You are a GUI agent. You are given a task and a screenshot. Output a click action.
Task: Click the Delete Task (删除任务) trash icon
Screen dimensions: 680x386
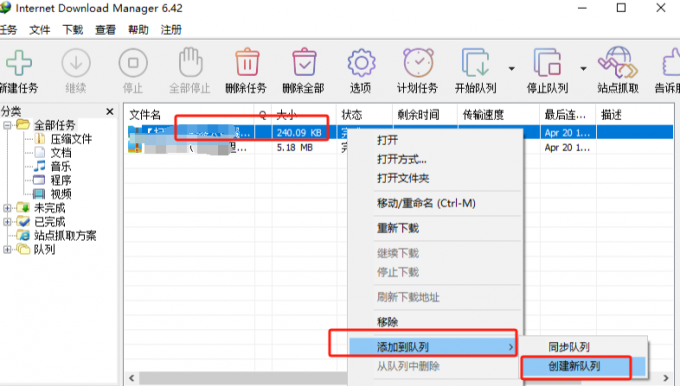(x=247, y=62)
